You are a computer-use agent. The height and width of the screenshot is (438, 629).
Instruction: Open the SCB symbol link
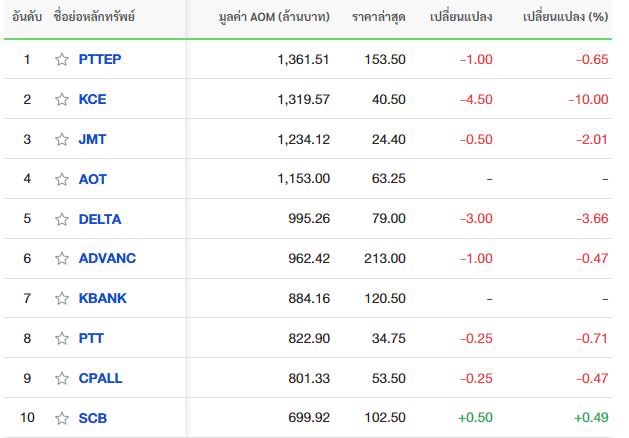[93, 418]
